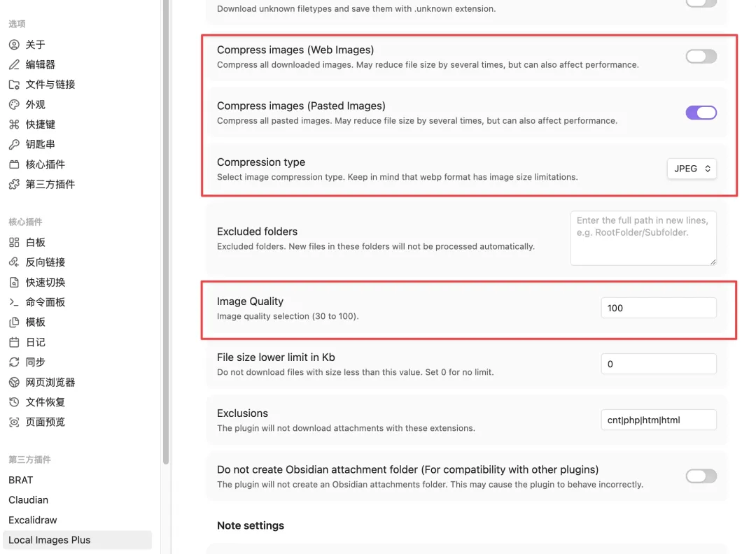Viewport: 756px width, 554px height.
Task: Click the 白板 canvas icon
Action: (x=14, y=242)
